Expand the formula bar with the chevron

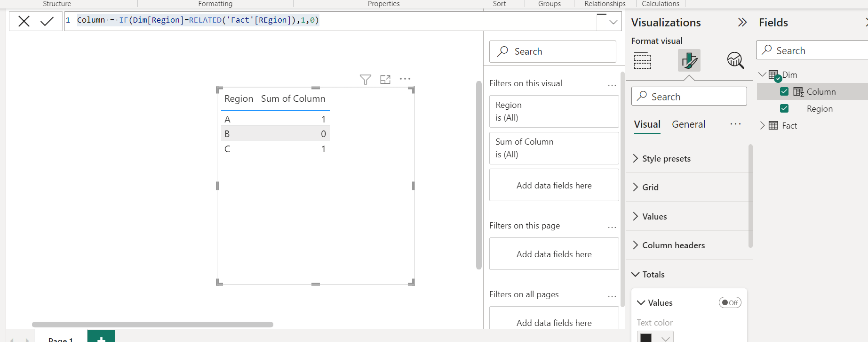tap(613, 22)
